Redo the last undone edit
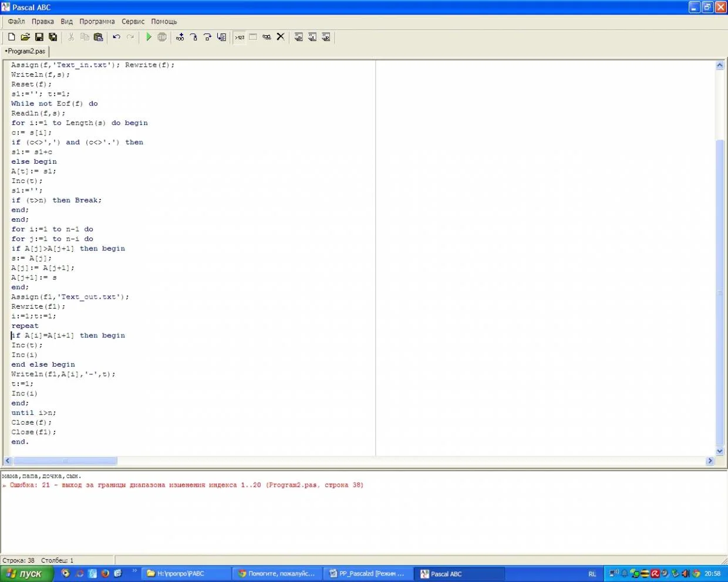Screen dimensions: 728x582 point(130,37)
